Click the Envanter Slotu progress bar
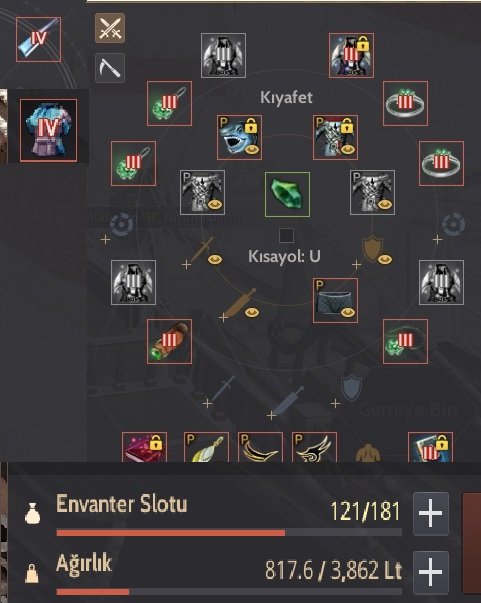 (229, 533)
